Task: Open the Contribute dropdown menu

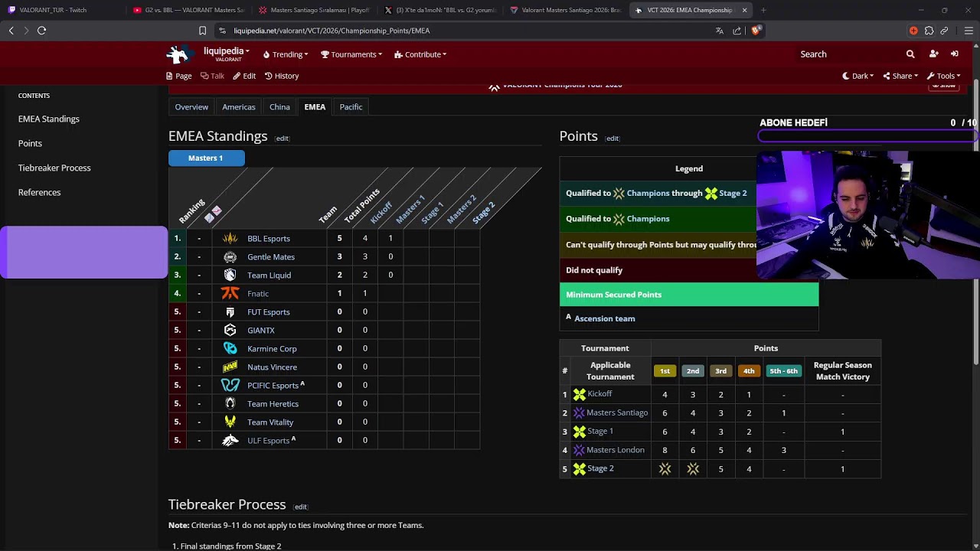Action: point(420,54)
